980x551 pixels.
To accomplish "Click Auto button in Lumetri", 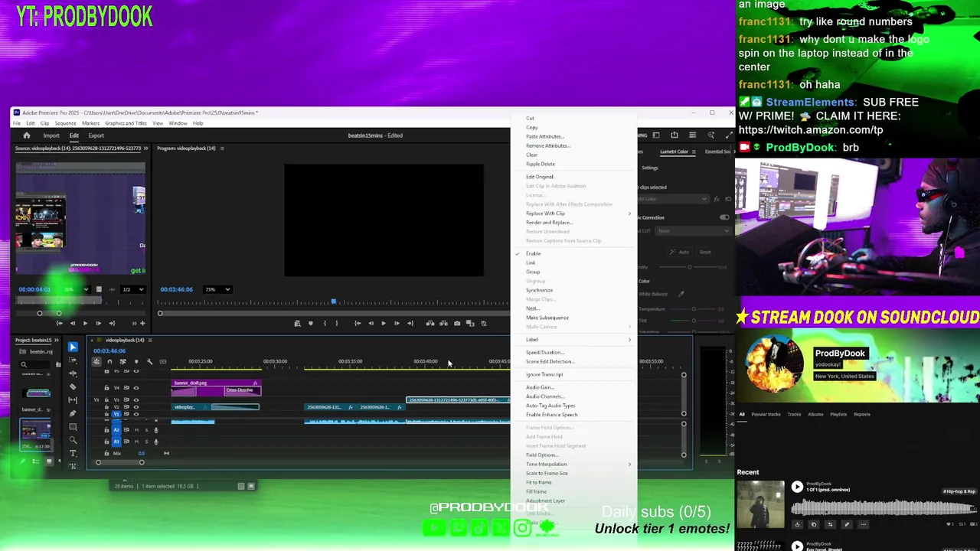I will click(680, 252).
